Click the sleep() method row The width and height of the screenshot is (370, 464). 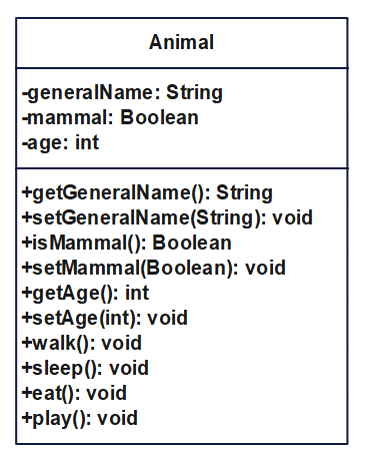pos(85,368)
